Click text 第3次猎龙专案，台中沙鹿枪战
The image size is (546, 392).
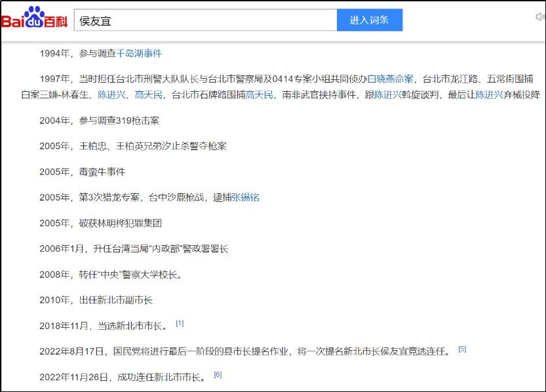click(142, 197)
